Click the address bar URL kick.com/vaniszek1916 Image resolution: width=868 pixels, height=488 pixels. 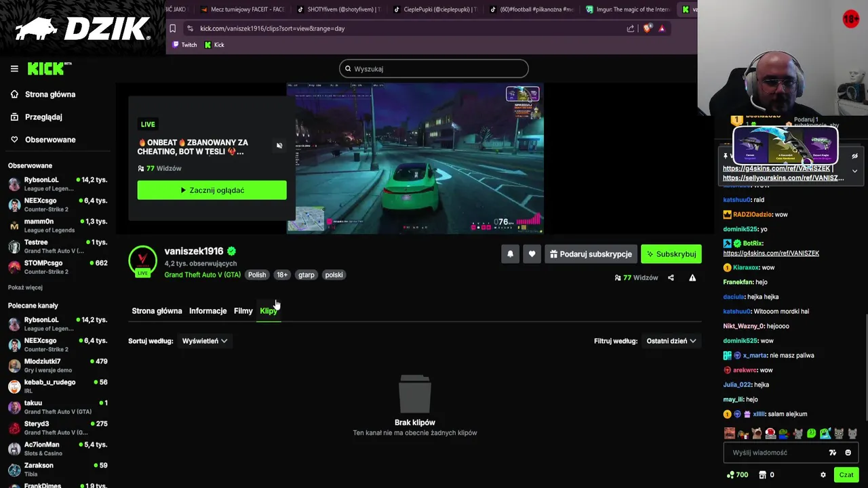[x=272, y=28]
